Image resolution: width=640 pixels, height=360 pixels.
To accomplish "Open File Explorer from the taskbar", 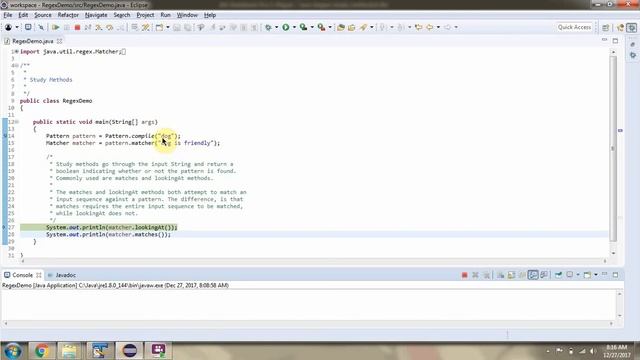I will (x=70, y=351).
